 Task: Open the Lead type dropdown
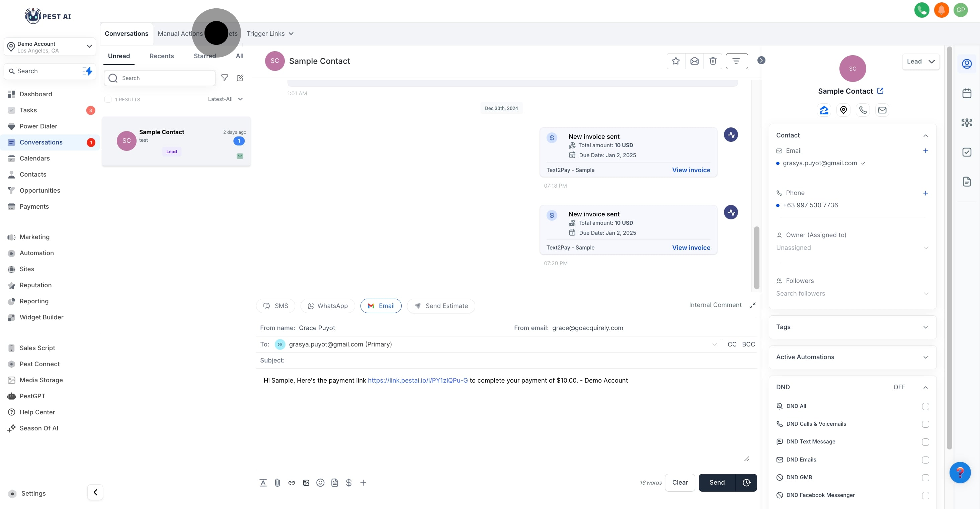coord(921,62)
